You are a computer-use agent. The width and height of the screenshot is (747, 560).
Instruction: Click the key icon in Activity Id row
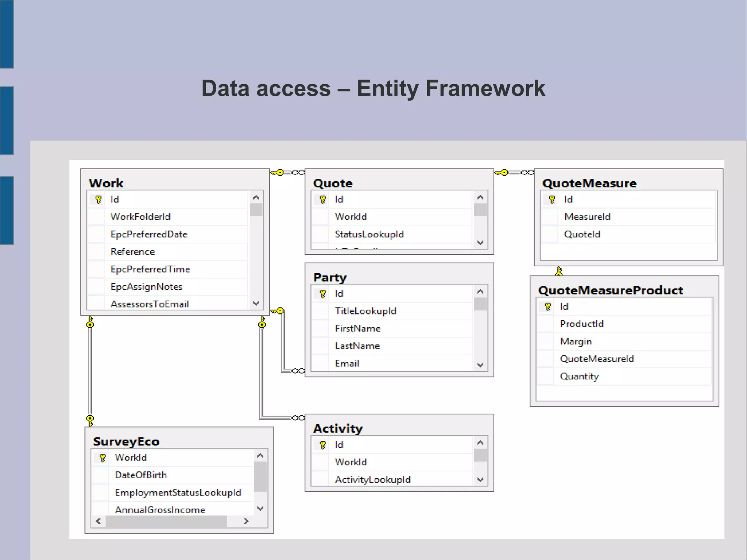click(x=322, y=445)
